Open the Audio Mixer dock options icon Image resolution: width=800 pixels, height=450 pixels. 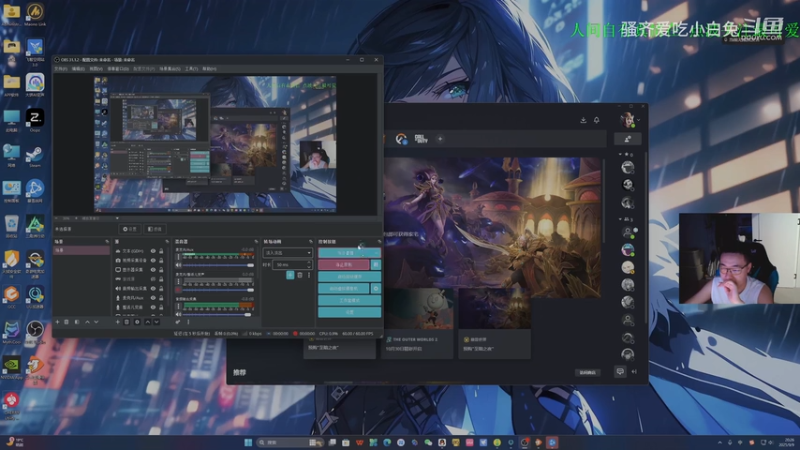pos(256,241)
